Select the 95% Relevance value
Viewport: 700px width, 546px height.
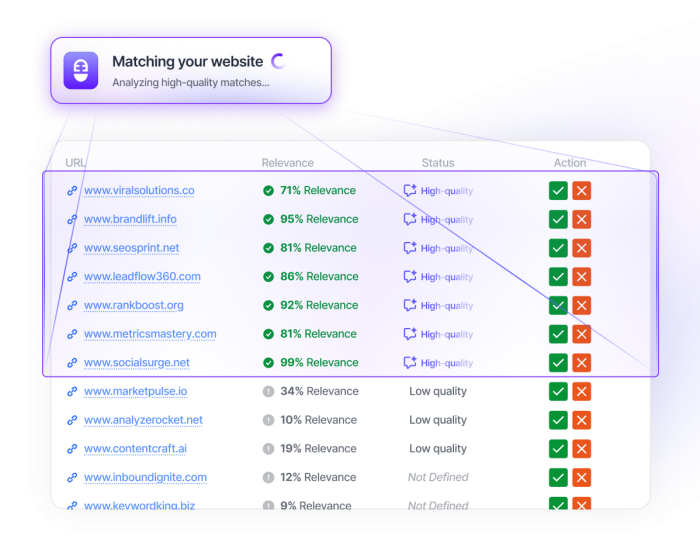click(x=319, y=219)
